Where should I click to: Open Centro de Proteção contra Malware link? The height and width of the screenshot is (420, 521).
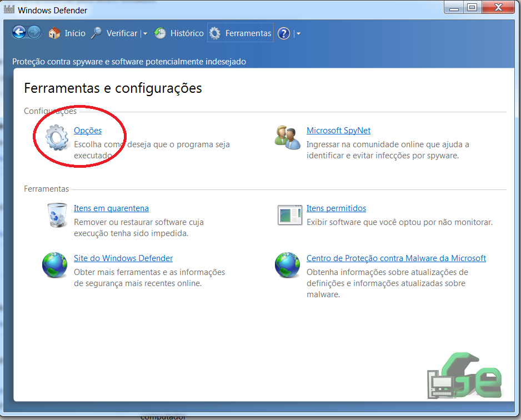tap(396, 258)
